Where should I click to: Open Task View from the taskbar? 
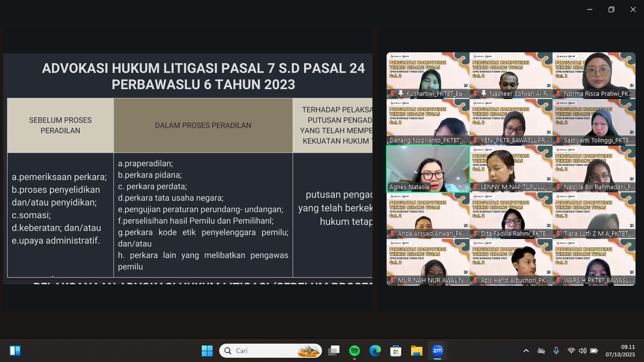(334, 351)
